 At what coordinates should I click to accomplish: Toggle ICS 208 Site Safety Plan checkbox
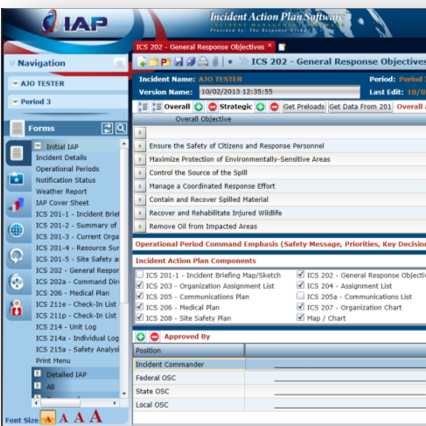tap(140, 317)
